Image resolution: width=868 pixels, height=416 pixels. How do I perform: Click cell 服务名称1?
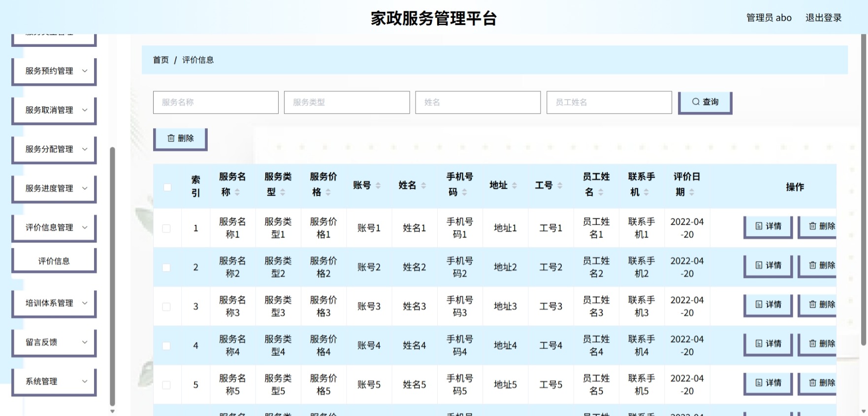232,228
